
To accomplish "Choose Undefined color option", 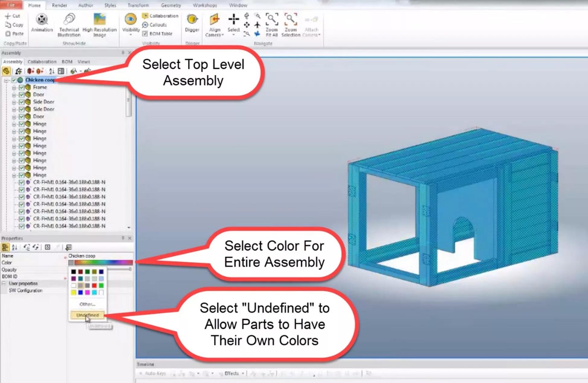I will click(88, 315).
